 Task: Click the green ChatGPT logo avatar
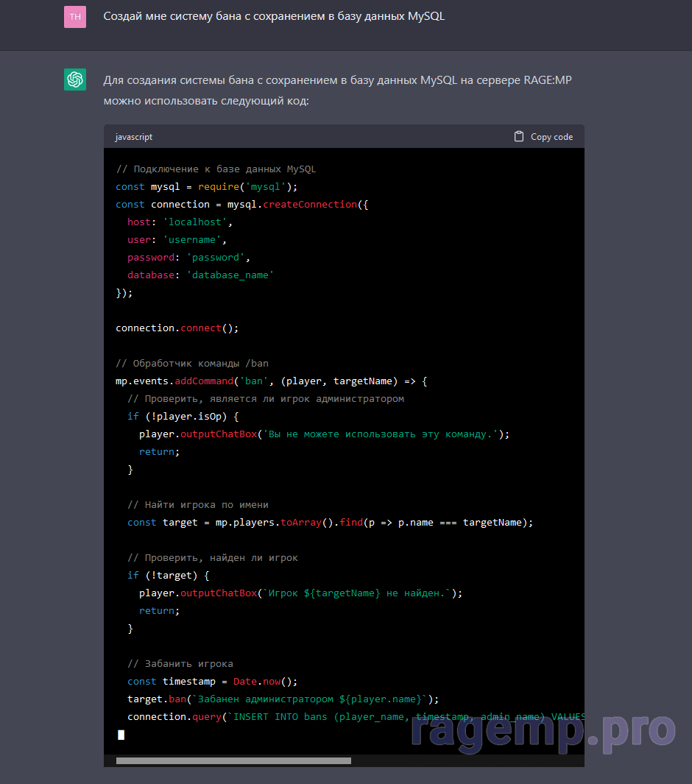(x=75, y=80)
